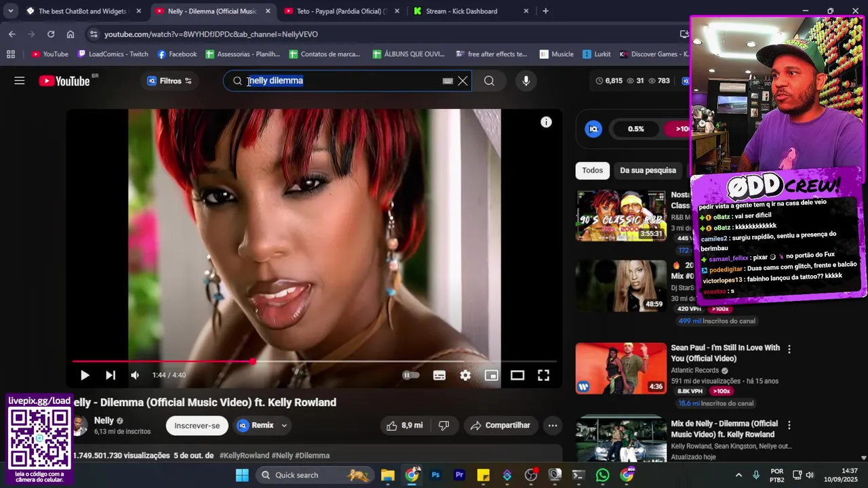
Task: Open the Nelly channel name link
Action: pos(104,420)
